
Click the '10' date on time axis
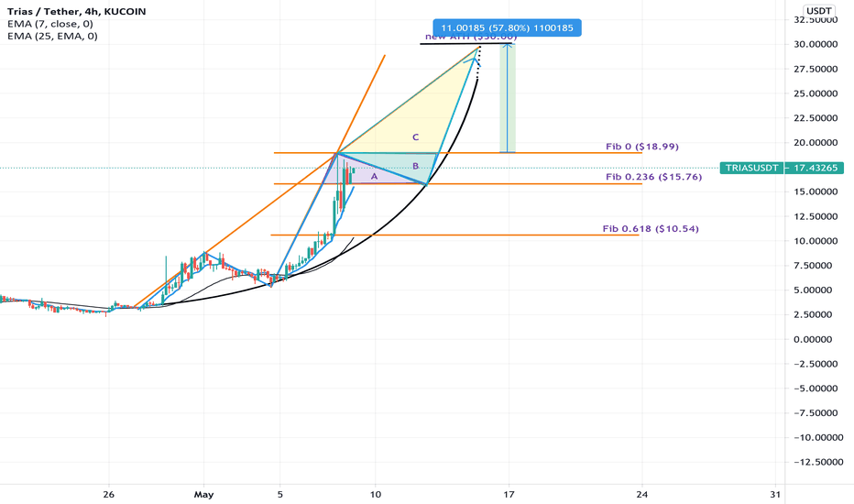[376, 495]
